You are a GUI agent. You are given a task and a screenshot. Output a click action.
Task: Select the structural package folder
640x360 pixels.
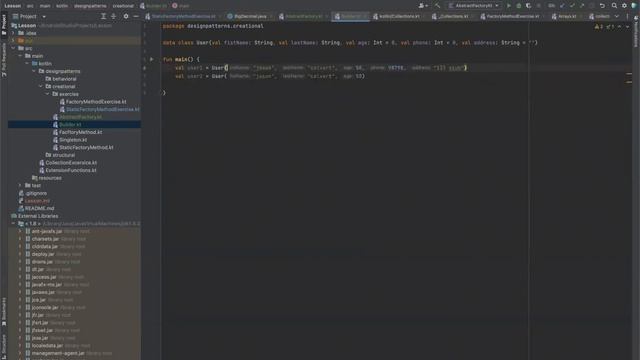coord(63,155)
